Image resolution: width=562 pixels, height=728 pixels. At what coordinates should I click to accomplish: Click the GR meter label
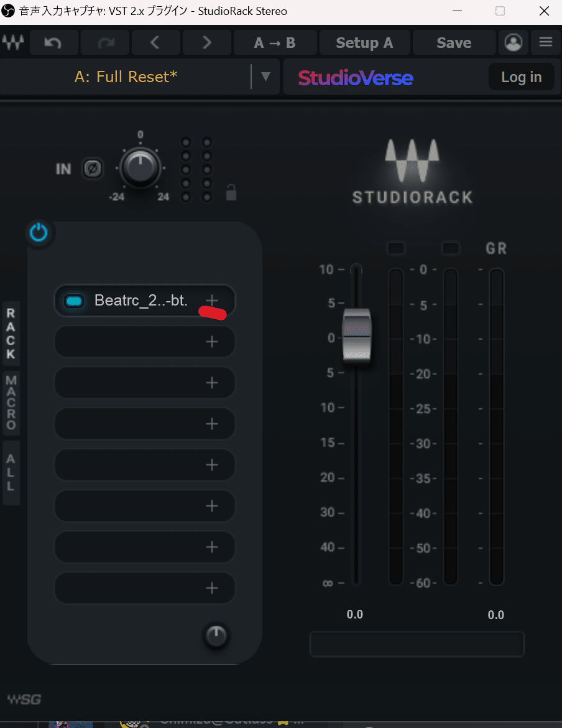pos(496,248)
